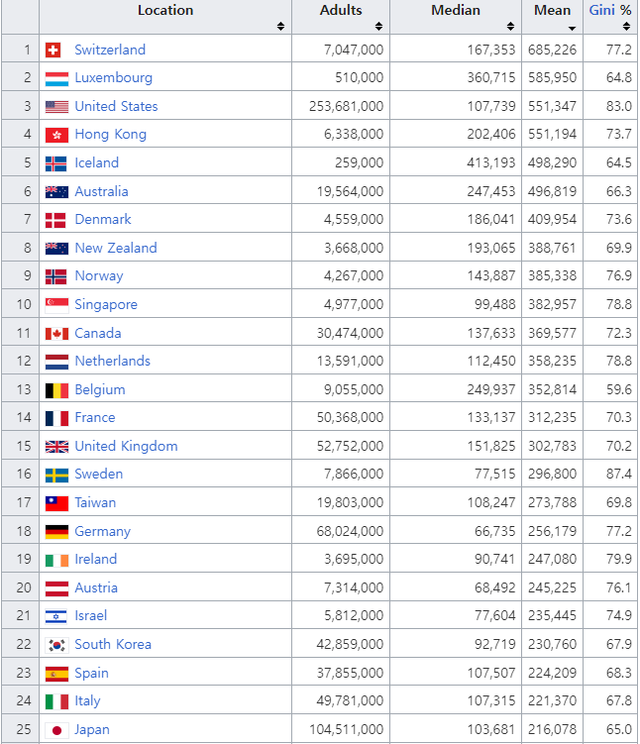Open the Gini link in header
This screenshot has height=744, width=640.
click(x=601, y=10)
